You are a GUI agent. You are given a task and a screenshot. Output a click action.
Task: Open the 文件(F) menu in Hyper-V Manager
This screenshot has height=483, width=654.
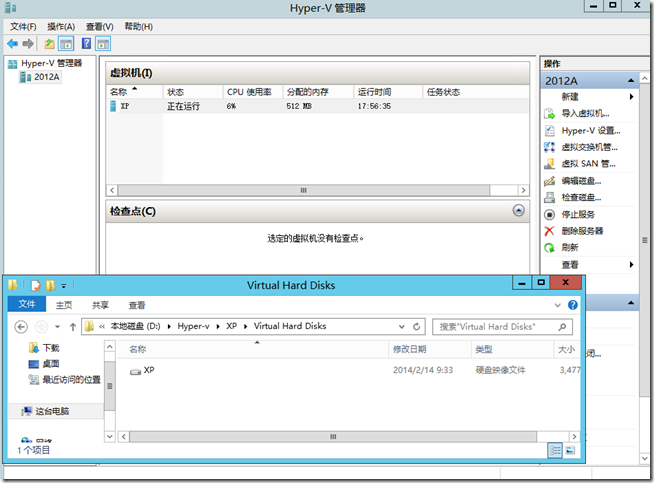pos(23,27)
